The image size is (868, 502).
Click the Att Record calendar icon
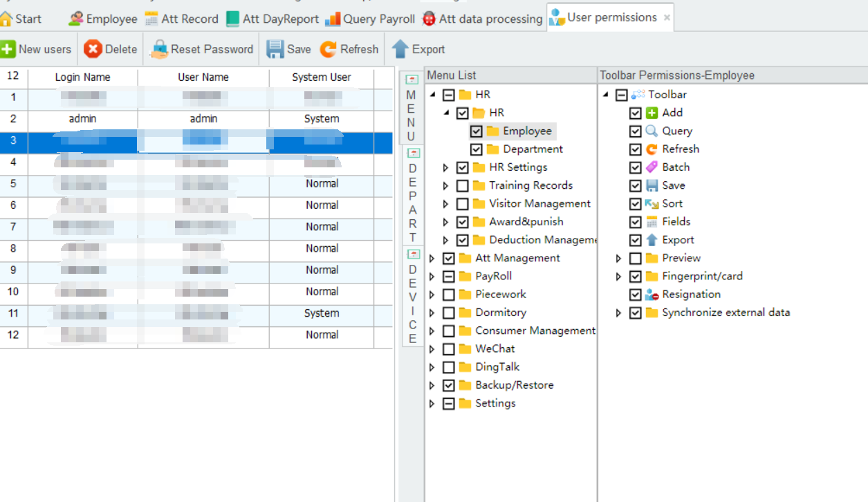coord(151,19)
